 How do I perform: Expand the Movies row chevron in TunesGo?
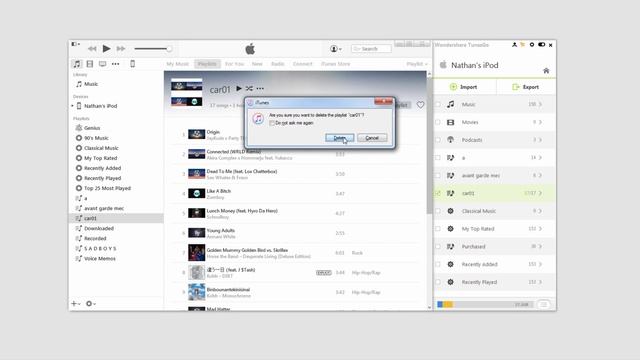[x=540, y=122]
